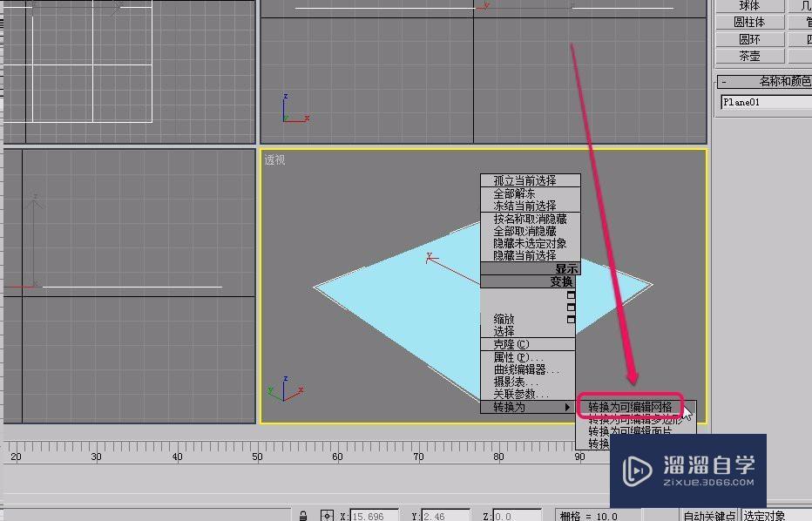Create a 圆柱体 primitive
The height and width of the screenshot is (521, 812).
pyautogui.click(x=749, y=23)
